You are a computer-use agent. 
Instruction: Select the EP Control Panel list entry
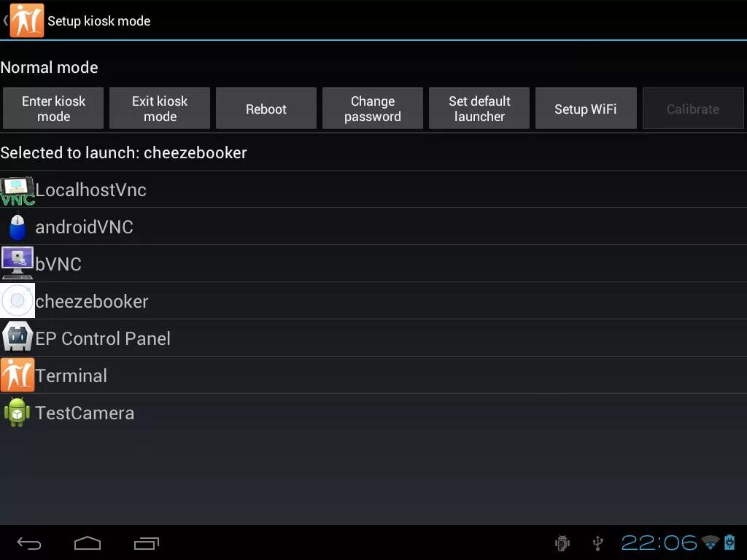(x=373, y=338)
